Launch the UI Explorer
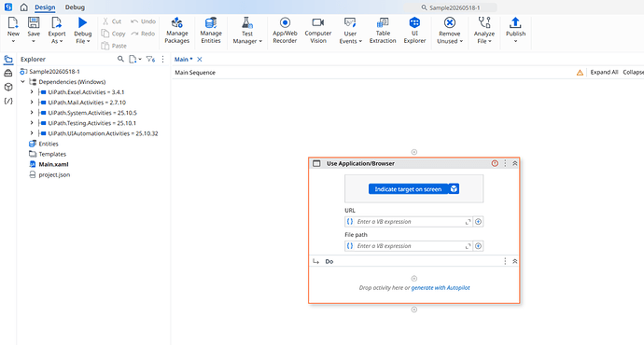This screenshot has width=644, height=345. 414,30
